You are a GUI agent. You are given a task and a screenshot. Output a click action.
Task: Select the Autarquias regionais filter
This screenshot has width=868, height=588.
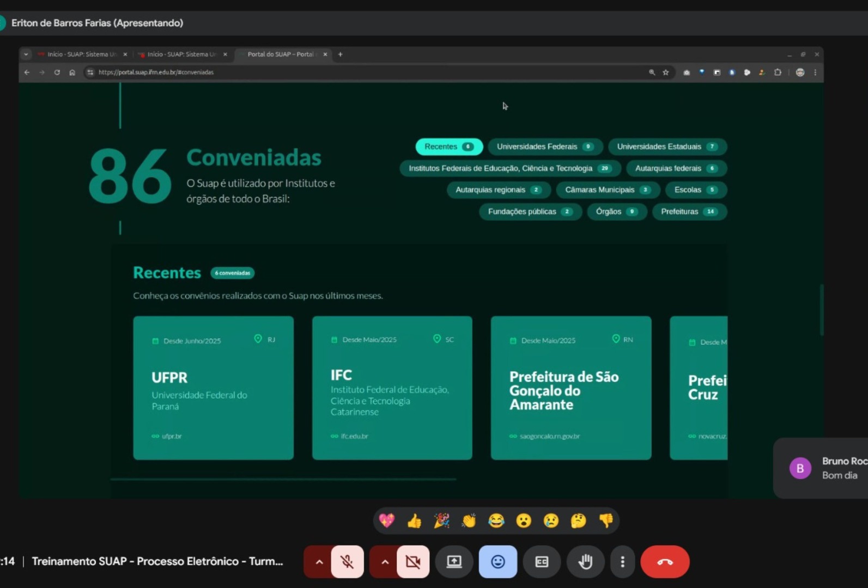click(x=499, y=189)
